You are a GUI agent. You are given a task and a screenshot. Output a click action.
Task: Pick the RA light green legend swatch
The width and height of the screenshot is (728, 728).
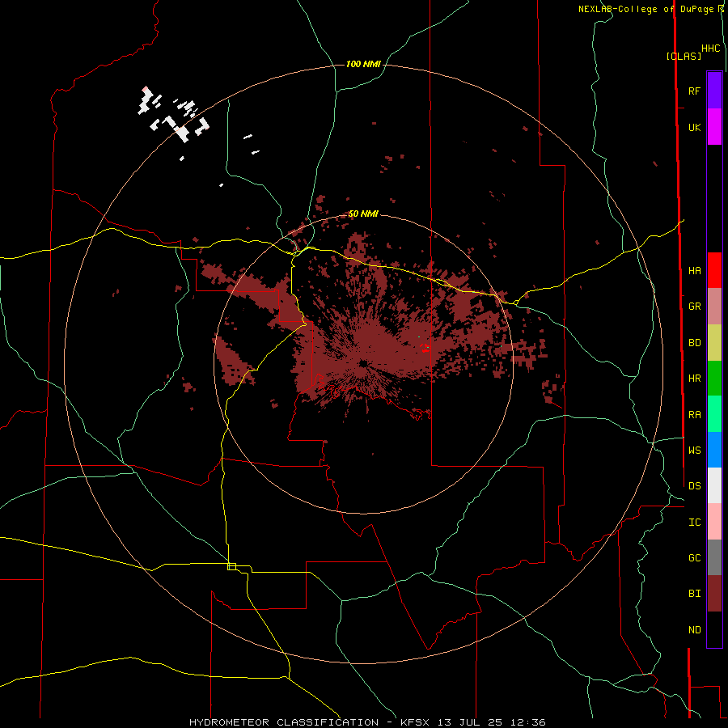pyautogui.click(x=714, y=414)
